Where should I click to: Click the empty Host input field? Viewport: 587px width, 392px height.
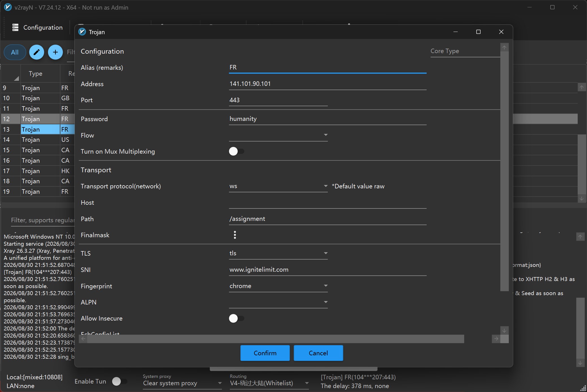click(328, 202)
